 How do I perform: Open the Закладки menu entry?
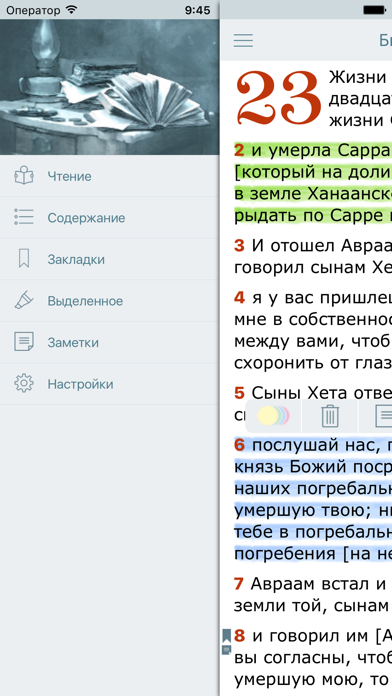point(109,259)
